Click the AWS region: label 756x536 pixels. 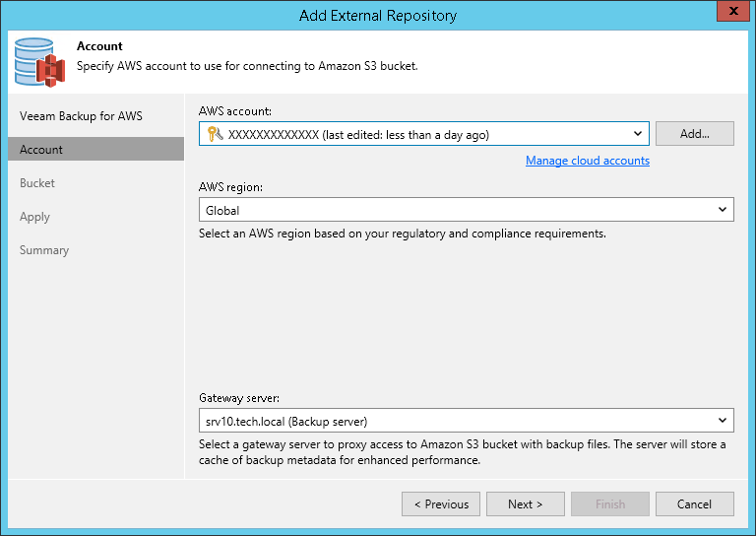231,187
